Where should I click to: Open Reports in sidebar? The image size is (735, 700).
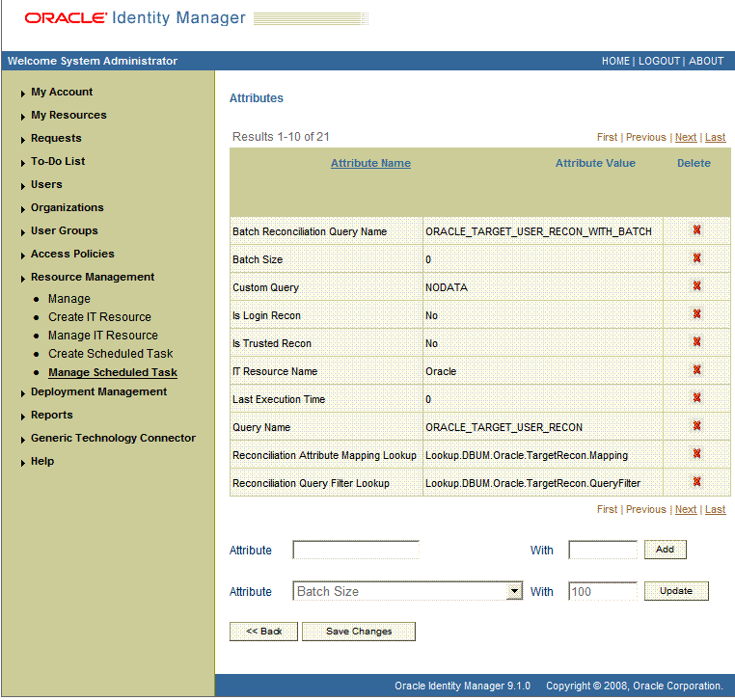click(x=51, y=416)
